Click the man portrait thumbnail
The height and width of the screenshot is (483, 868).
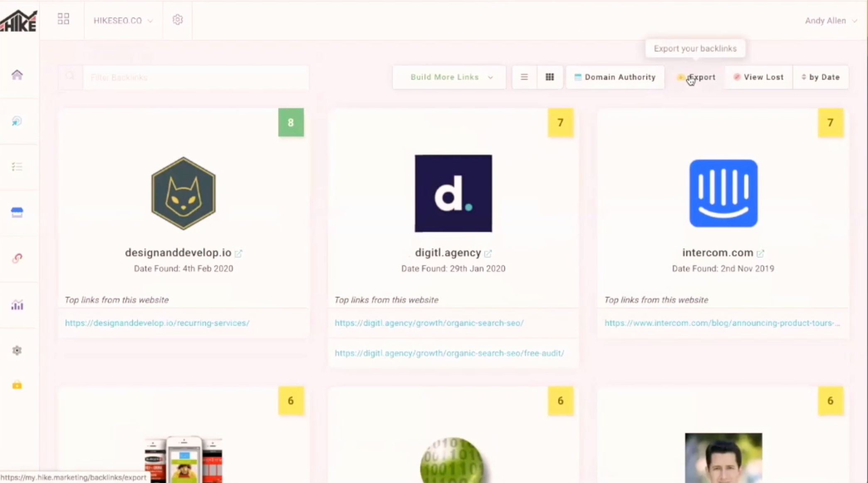(x=723, y=458)
